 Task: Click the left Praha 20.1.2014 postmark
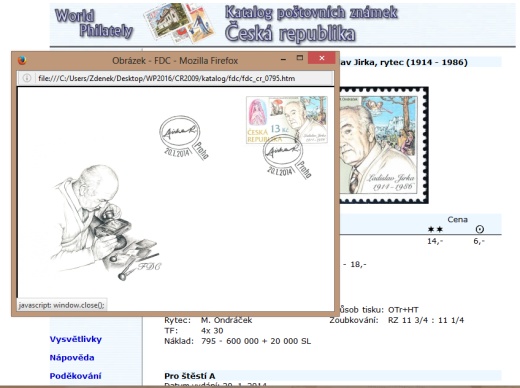click(x=184, y=138)
